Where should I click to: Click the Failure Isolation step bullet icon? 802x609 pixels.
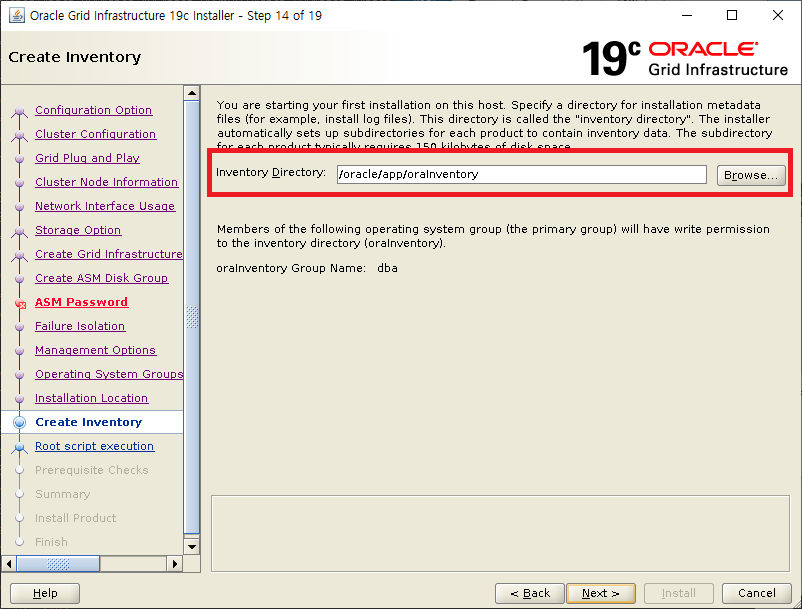tap(19, 327)
